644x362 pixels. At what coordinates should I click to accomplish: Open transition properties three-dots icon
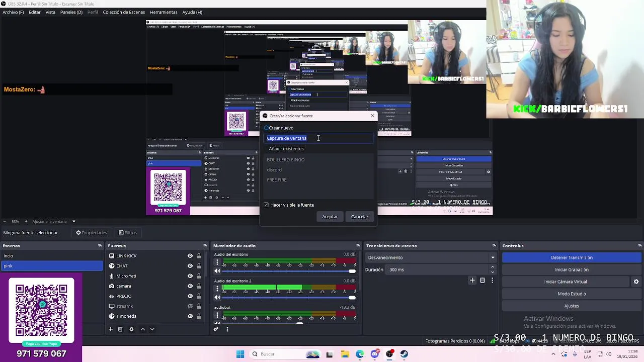[x=492, y=280]
